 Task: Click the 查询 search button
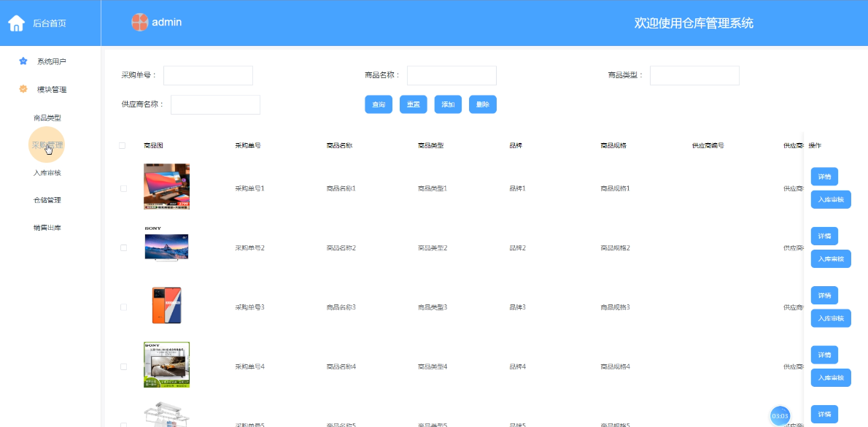click(379, 104)
